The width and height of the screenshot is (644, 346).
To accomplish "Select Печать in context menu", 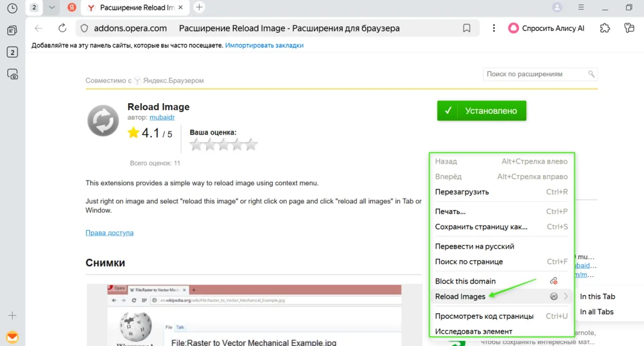I will pos(501,211).
